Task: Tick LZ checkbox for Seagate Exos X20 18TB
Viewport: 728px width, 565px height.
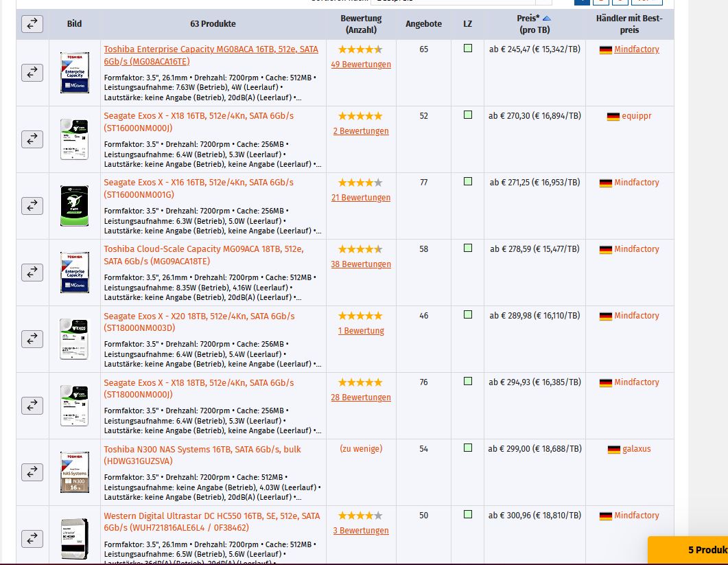Action: [x=468, y=314]
